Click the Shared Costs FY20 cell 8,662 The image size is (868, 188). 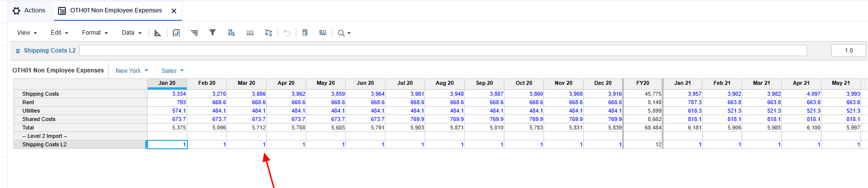(643, 119)
